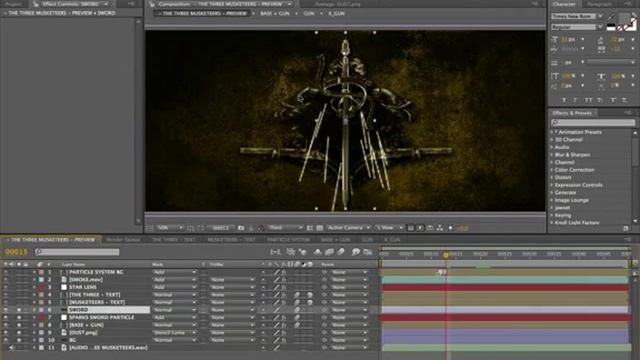Select the BASE + GUN composition viewer tab

click(x=275, y=13)
